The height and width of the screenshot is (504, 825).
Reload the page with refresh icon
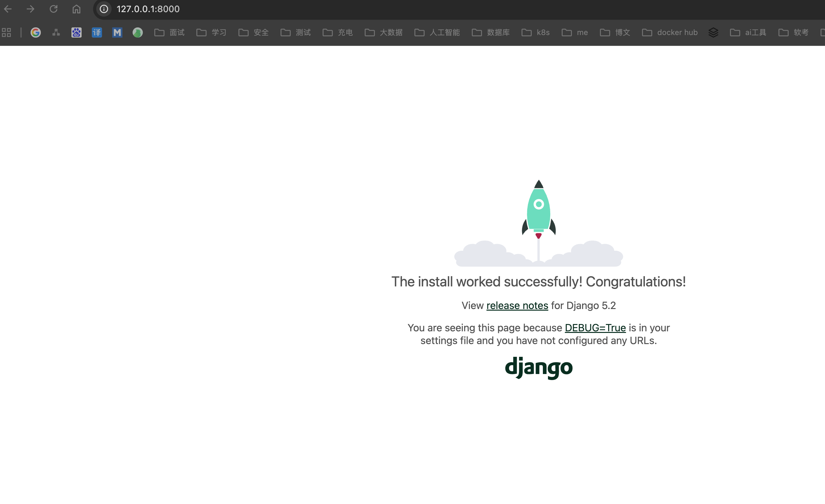tap(54, 9)
